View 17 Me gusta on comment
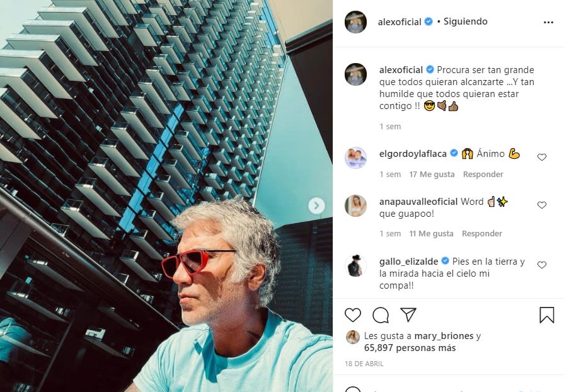The height and width of the screenshot is (392, 564). [x=432, y=175]
